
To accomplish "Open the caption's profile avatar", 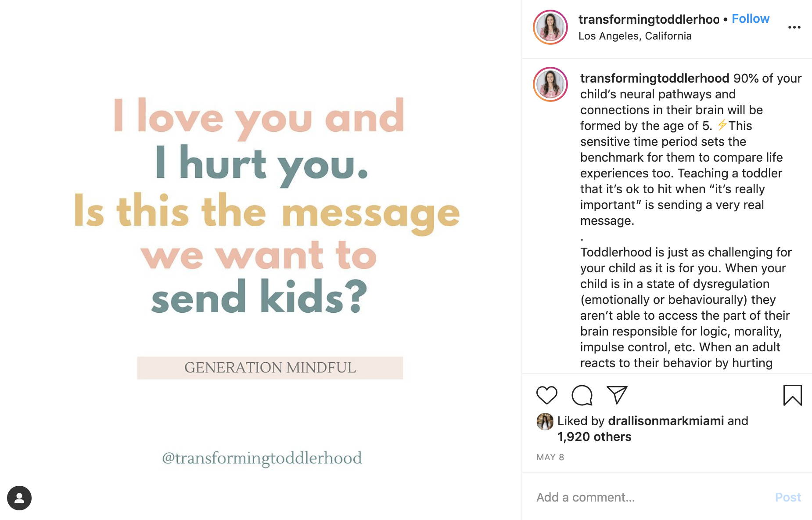I will pyautogui.click(x=550, y=84).
